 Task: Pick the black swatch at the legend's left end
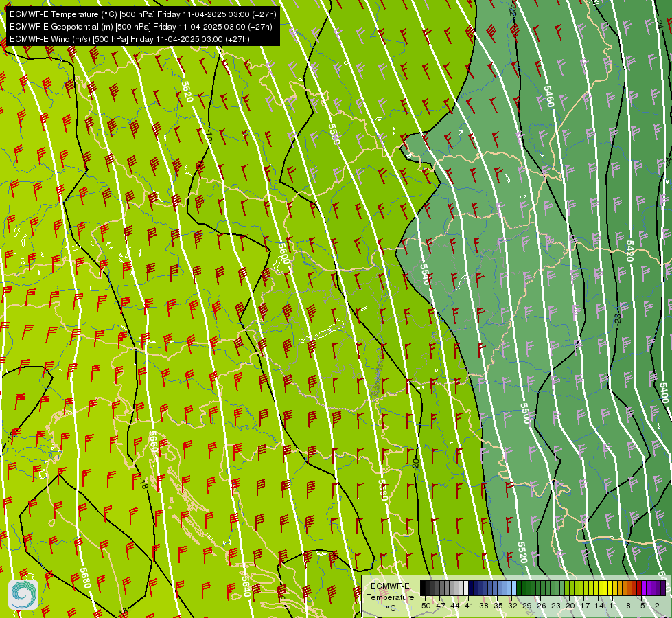(x=423, y=588)
